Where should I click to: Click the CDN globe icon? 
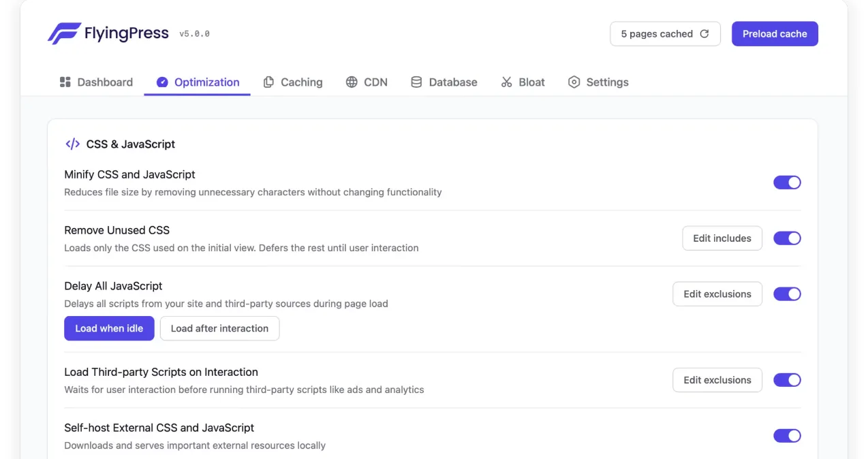(352, 82)
